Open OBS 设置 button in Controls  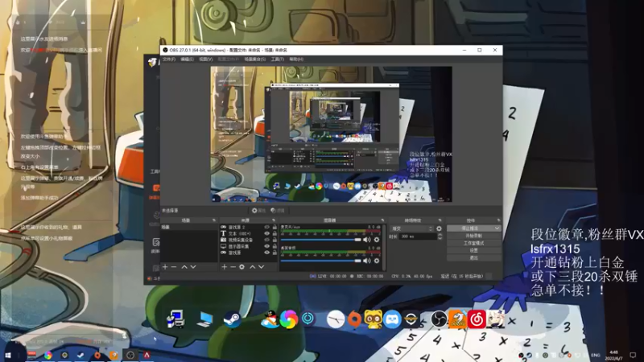coord(473,250)
